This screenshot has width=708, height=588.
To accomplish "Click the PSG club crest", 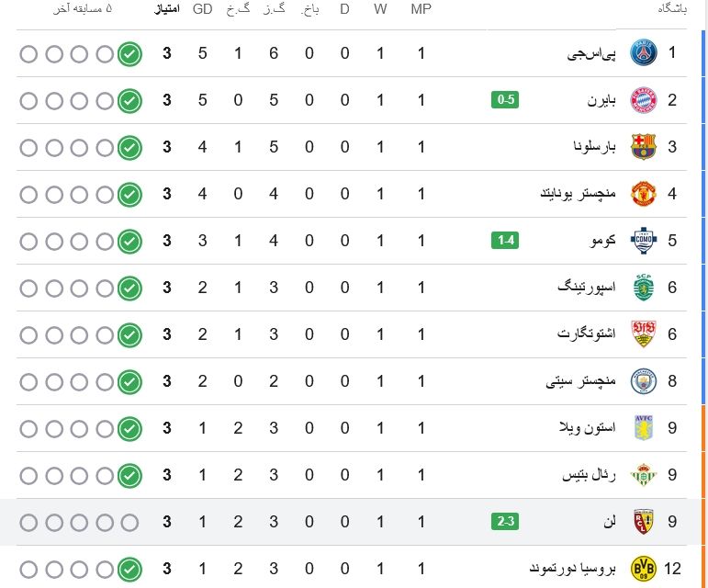I will [643, 53].
